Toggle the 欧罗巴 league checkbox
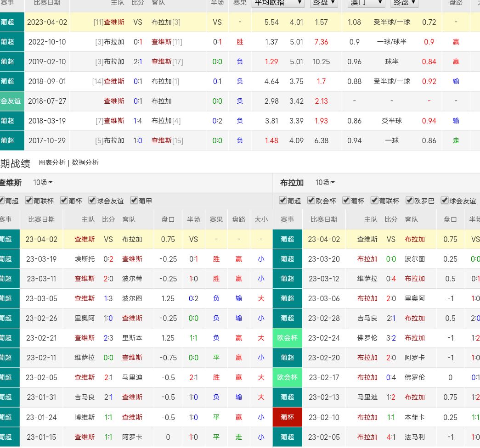This screenshot has width=480, height=448. point(410,201)
